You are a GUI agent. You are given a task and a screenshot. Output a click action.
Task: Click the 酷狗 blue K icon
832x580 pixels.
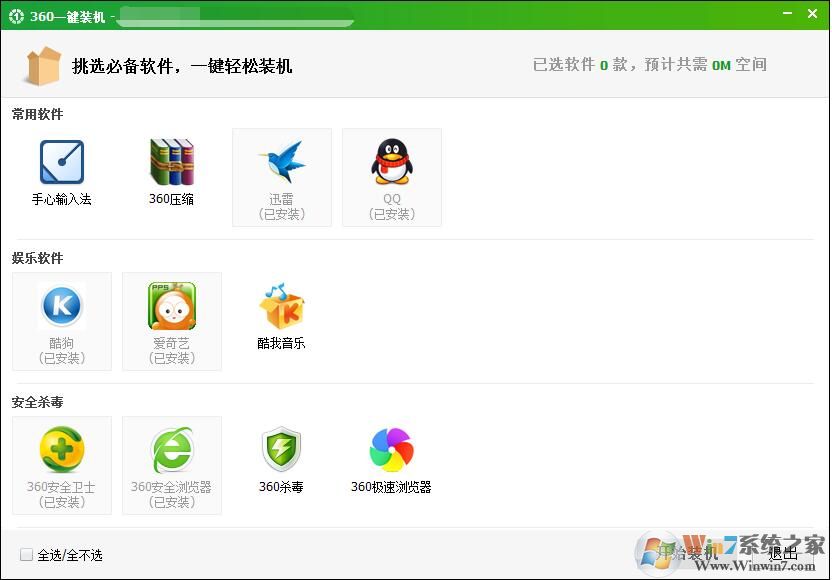62,306
